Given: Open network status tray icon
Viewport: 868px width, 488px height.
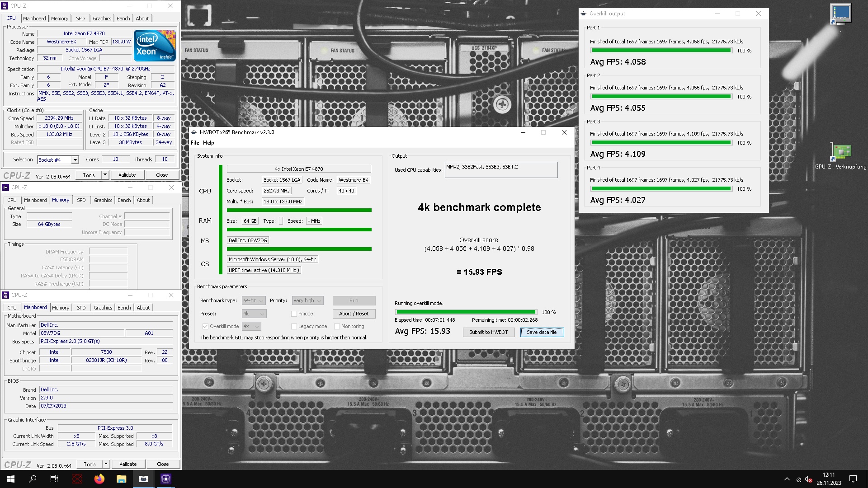Looking at the screenshot, I should click(798, 479).
